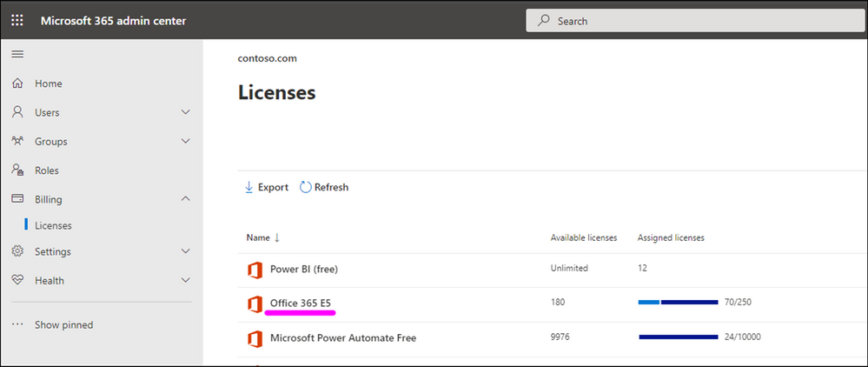Expand the Settings menu chevron
868x367 pixels.
coord(186,251)
